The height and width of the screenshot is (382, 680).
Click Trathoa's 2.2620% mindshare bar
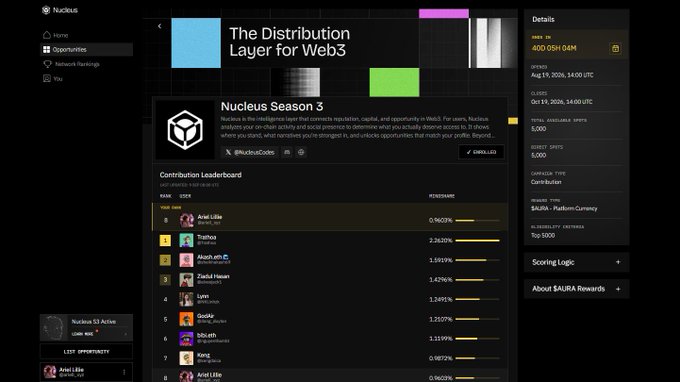[x=477, y=240]
